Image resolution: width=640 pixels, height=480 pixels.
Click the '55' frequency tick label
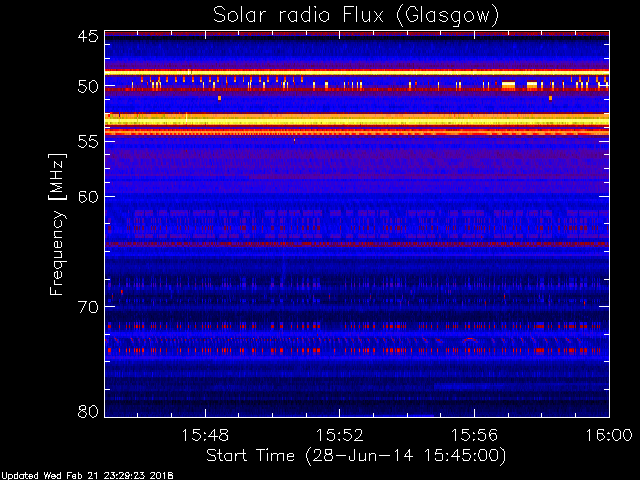[x=88, y=142]
